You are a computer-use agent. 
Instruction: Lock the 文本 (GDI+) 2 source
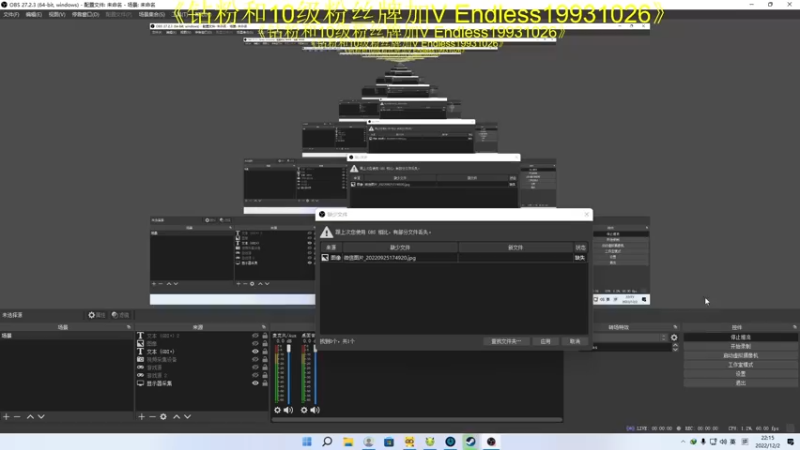tap(265, 336)
